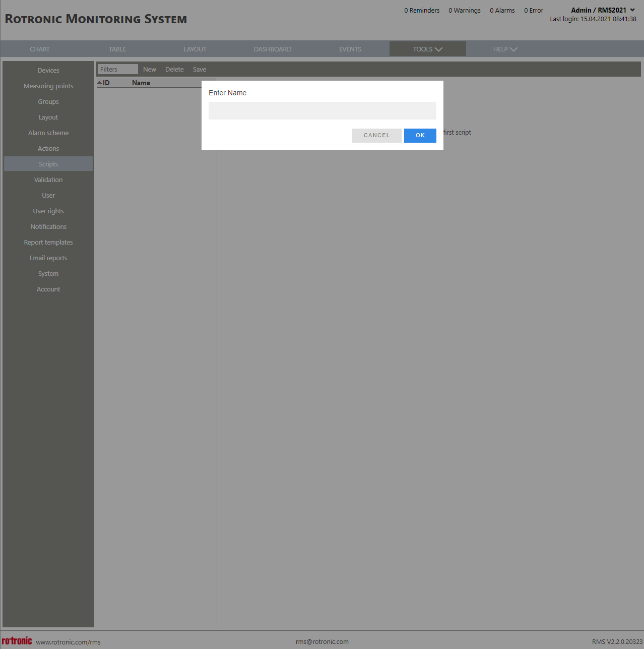Screen dimensions: 644x649
Task: Click the CANCEL button in the dialog
Action: pos(376,135)
